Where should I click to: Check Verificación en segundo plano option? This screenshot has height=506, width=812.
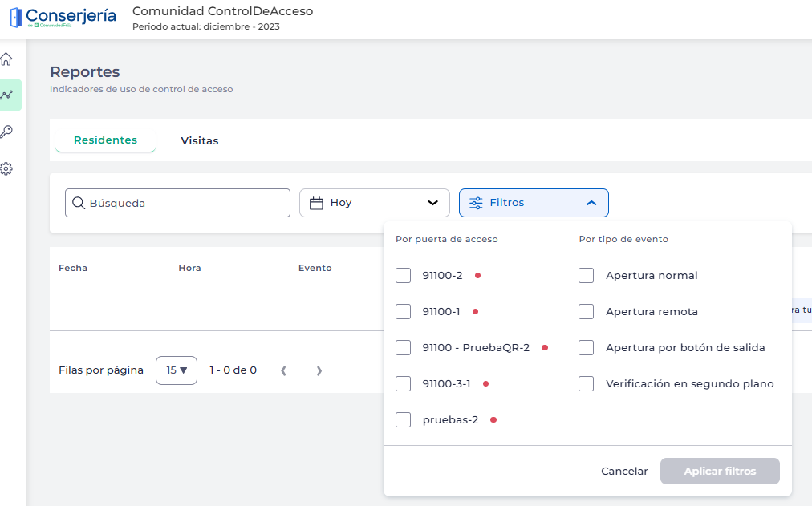click(x=587, y=383)
